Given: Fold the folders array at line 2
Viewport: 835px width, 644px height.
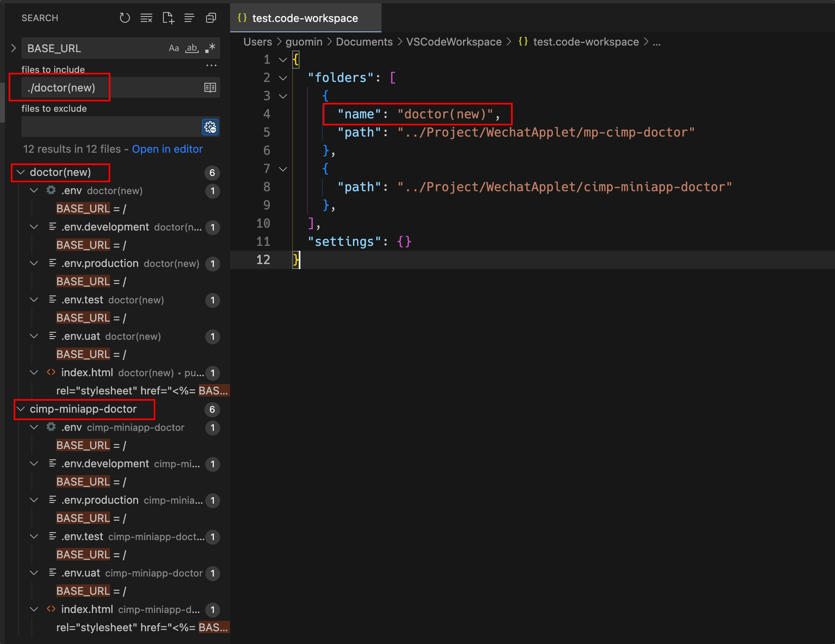Looking at the screenshot, I should coord(283,78).
